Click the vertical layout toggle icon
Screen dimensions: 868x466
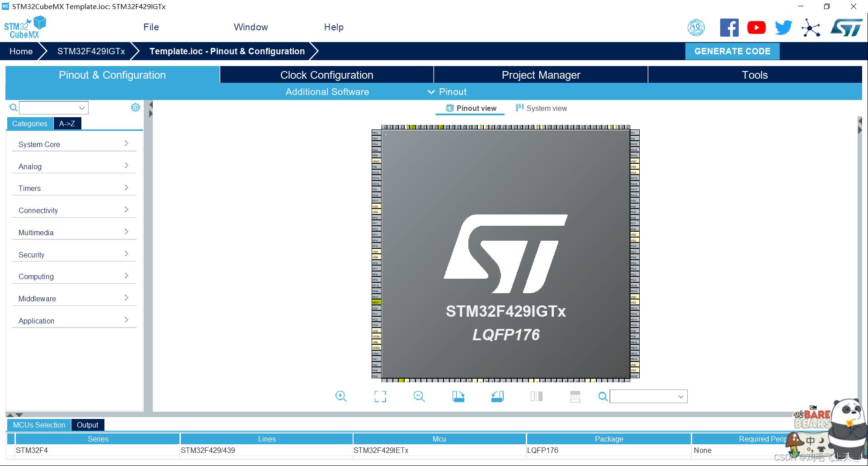tap(575, 397)
